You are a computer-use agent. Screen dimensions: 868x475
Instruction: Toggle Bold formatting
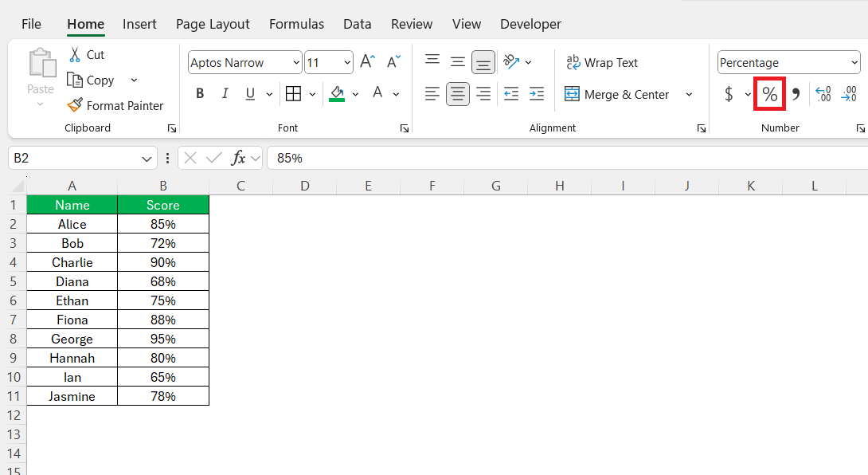pyautogui.click(x=200, y=94)
